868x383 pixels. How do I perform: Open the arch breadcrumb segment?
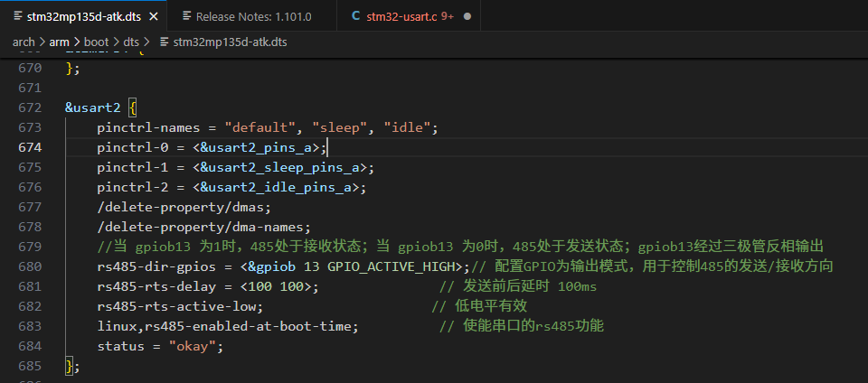click(24, 42)
